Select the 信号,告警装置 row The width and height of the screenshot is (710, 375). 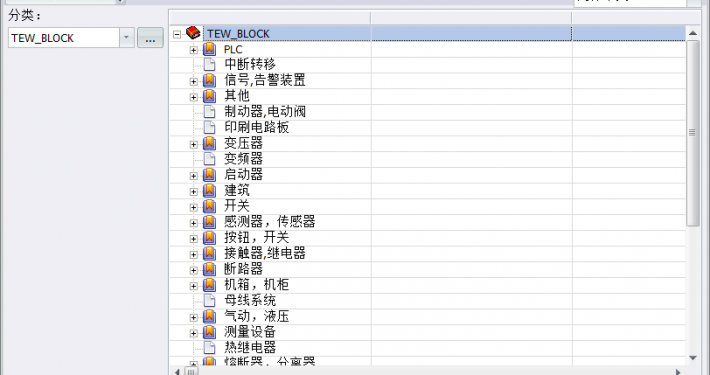click(427, 81)
